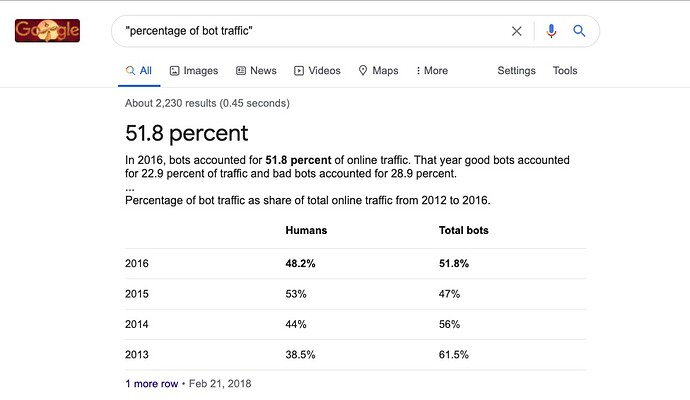Start voice search with the microphone icon

tap(551, 31)
